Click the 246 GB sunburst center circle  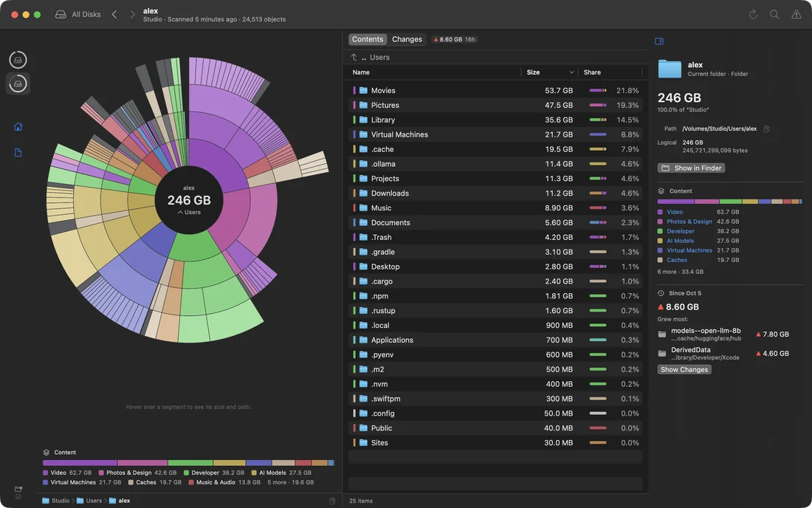click(189, 200)
